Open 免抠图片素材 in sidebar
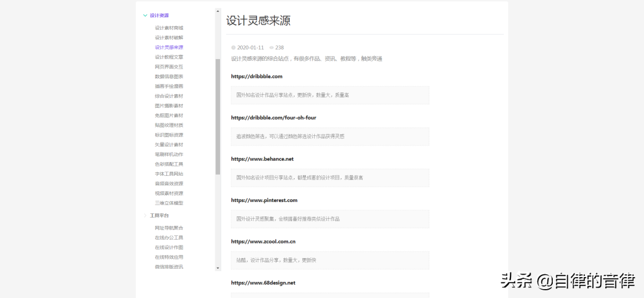 point(169,116)
